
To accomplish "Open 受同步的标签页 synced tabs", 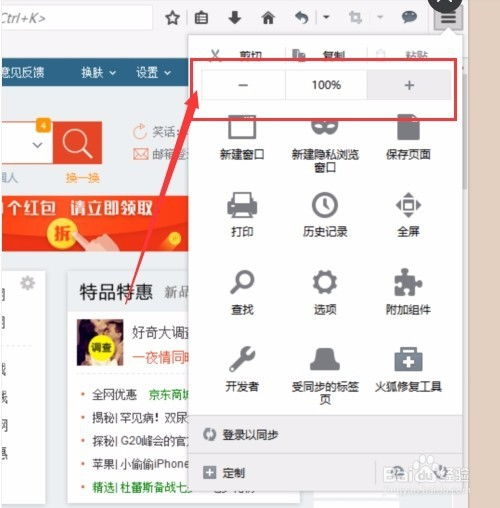I will (x=325, y=376).
